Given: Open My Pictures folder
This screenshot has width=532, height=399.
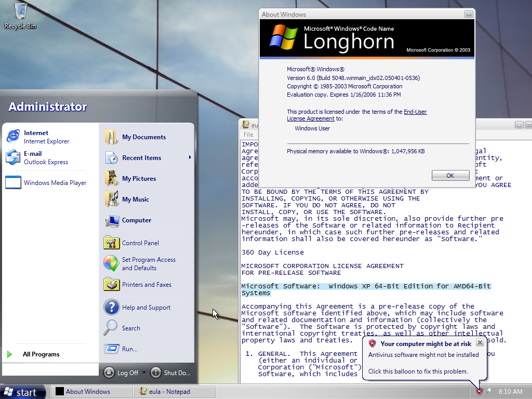Looking at the screenshot, I should pyautogui.click(x=139, y=179).
